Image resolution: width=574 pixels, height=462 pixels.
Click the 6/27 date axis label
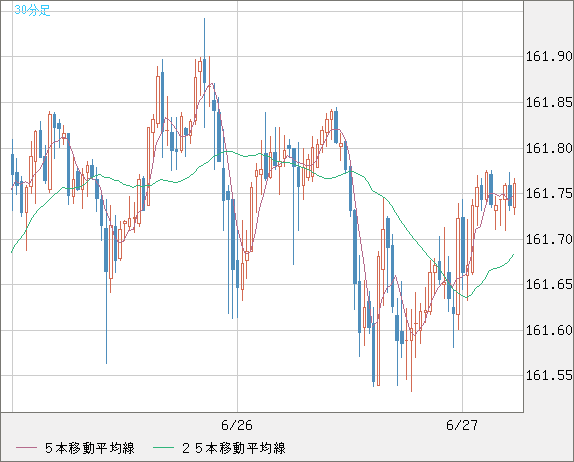462,425
